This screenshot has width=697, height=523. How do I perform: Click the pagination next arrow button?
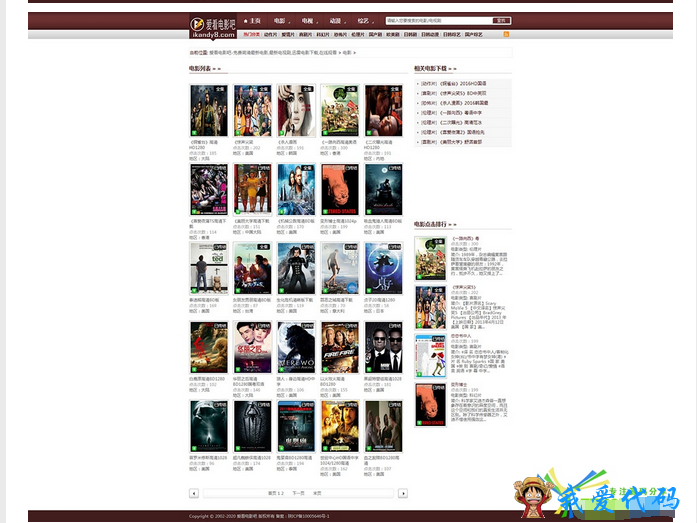pos(403,493)
